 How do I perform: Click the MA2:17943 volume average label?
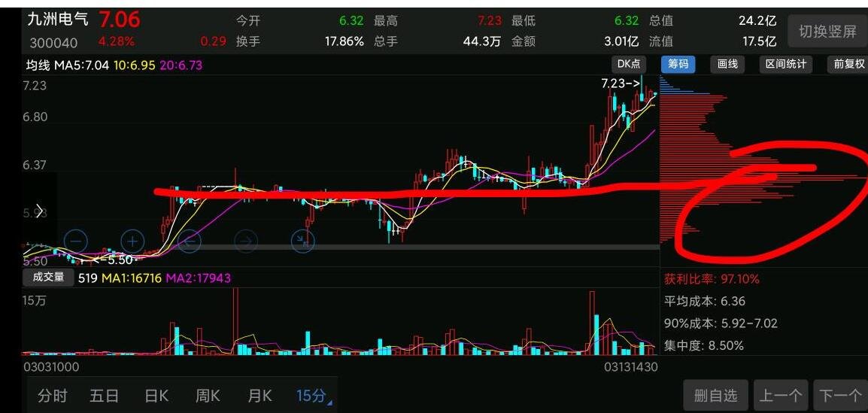click(x=198, y=278)
